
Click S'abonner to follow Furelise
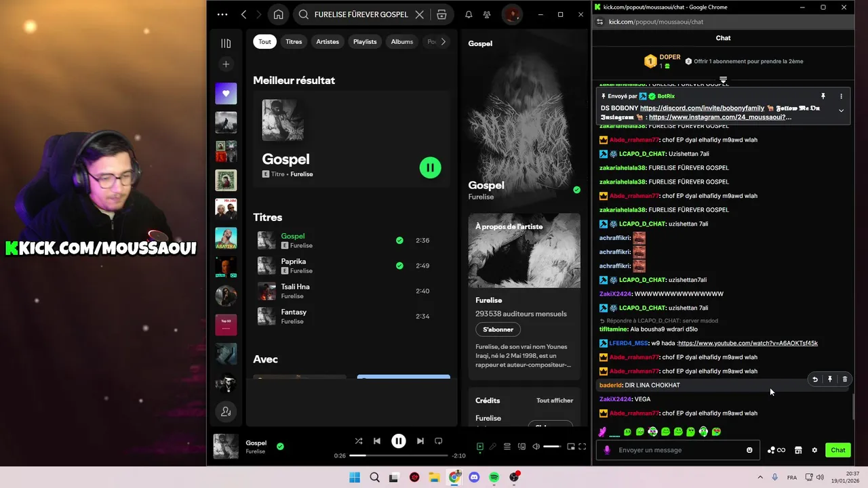[x=498, y=329]
